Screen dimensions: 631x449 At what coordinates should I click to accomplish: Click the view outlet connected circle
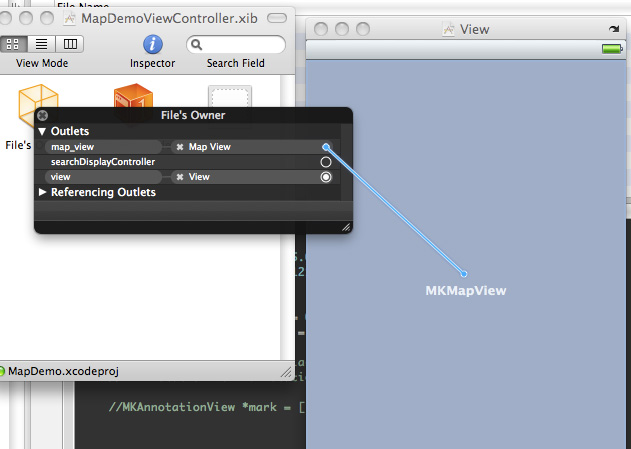[326, 177]
